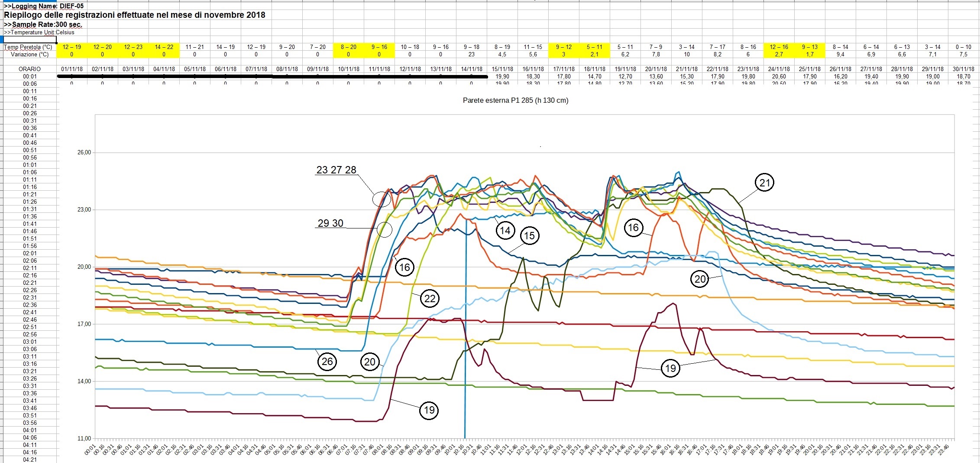Viewport: 980px width, 463px height.
Task: Click the Riepilogo delle registrazioni title cell
Action: 134,15
